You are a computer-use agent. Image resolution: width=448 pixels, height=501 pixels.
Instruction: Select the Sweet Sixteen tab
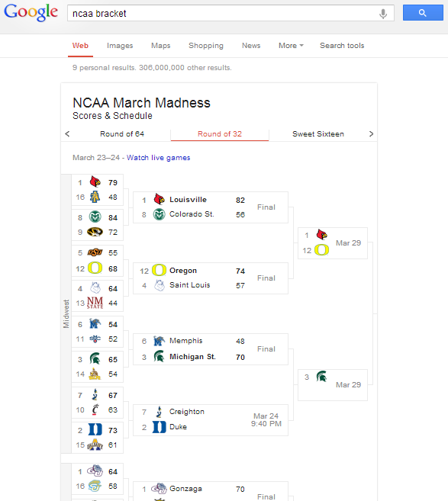(x=317, y=134)
